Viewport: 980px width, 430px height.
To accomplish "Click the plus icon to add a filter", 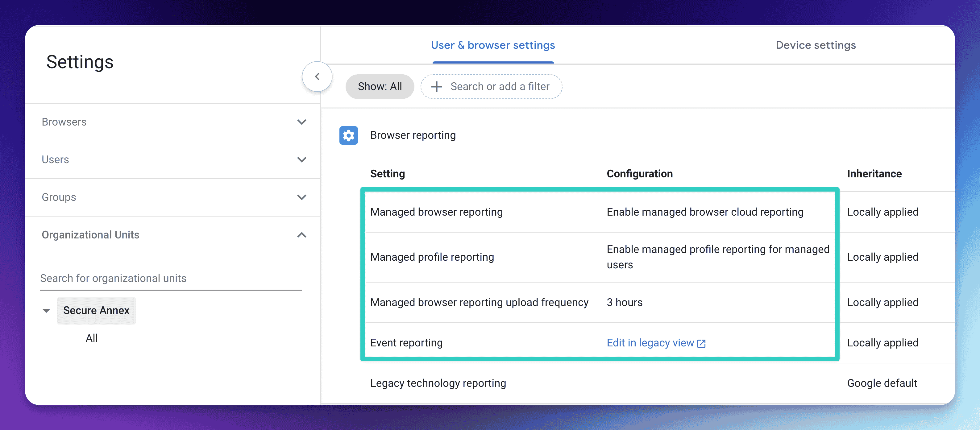I will click(436, 86).
